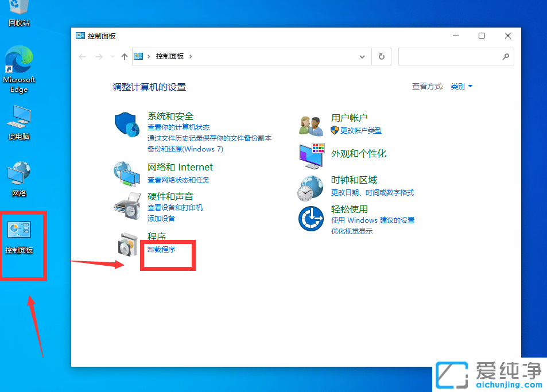Open 硬件和声音 printer icon

[127, 205]
